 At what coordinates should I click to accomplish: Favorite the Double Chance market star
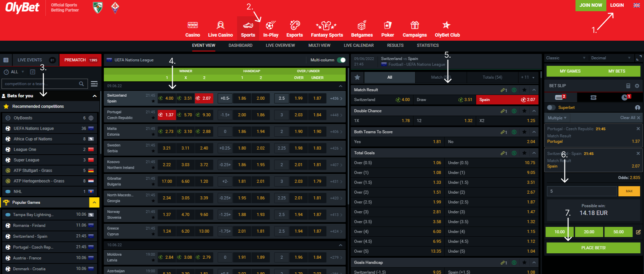tap(524, 111)
